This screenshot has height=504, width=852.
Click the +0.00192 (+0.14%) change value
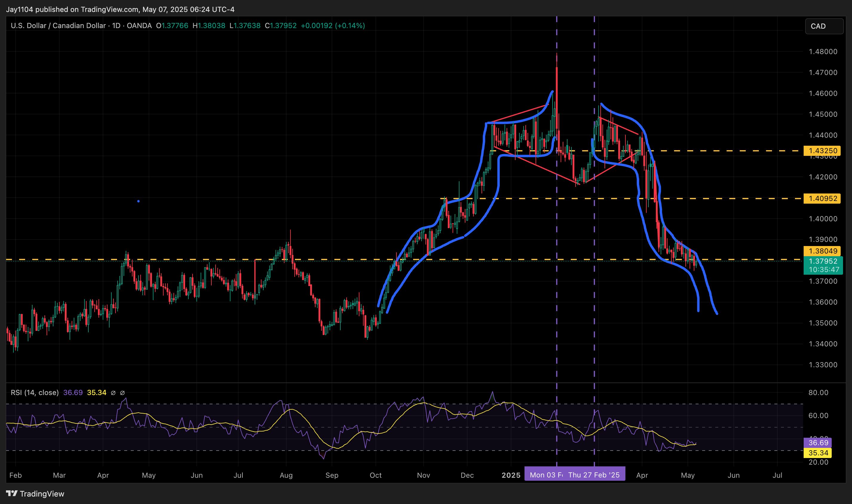(333, 26)
